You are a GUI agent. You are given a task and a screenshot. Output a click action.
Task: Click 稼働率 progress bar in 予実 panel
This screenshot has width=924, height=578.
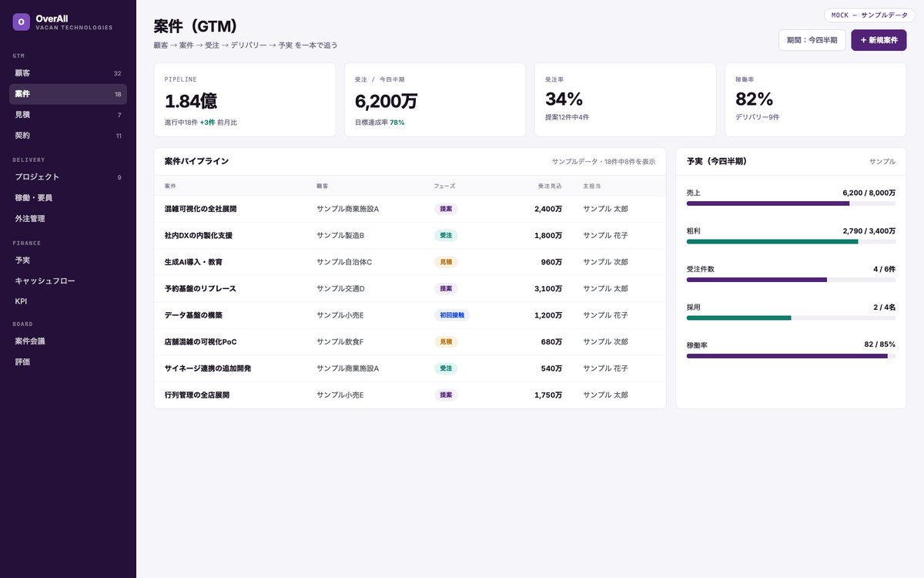791,356
